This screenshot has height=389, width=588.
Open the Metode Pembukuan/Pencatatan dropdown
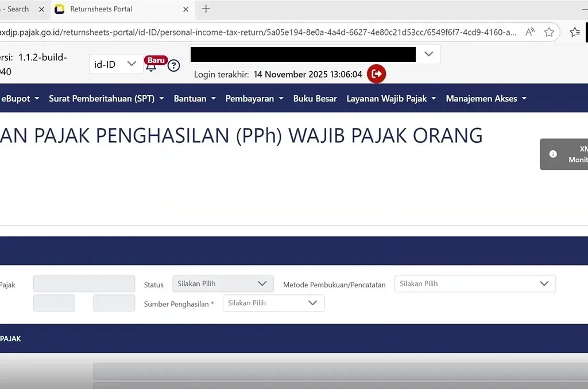475,283
